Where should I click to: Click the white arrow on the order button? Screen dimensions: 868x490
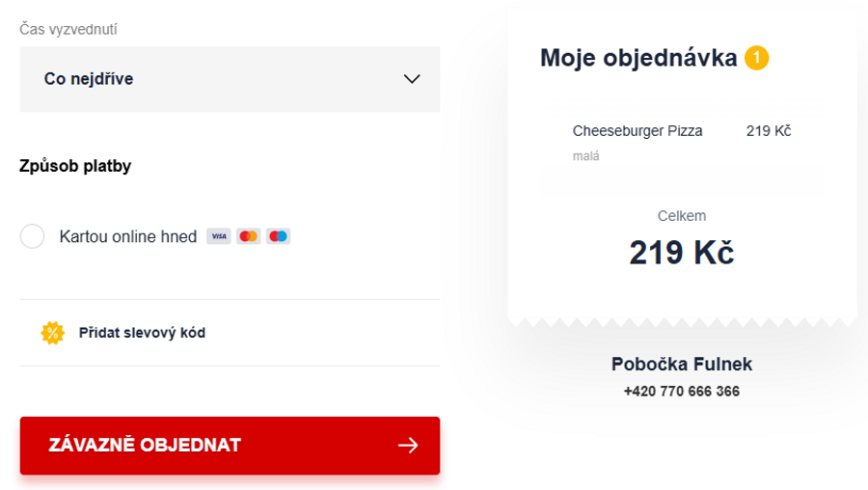408,445
